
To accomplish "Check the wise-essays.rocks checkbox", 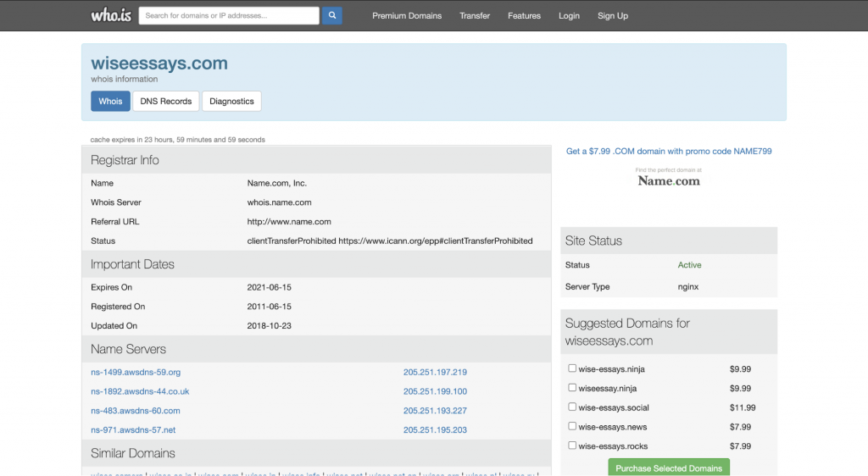I will coord(572,445).
